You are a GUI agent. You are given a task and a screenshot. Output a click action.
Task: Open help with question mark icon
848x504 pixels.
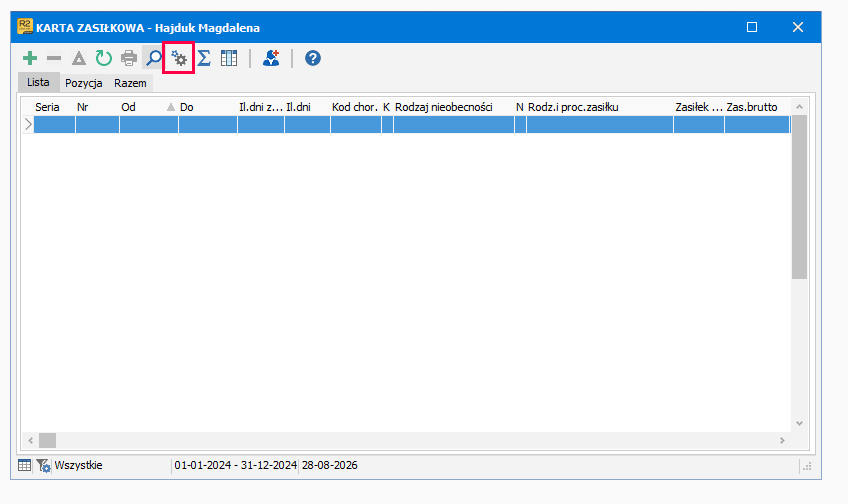(313, 58)
